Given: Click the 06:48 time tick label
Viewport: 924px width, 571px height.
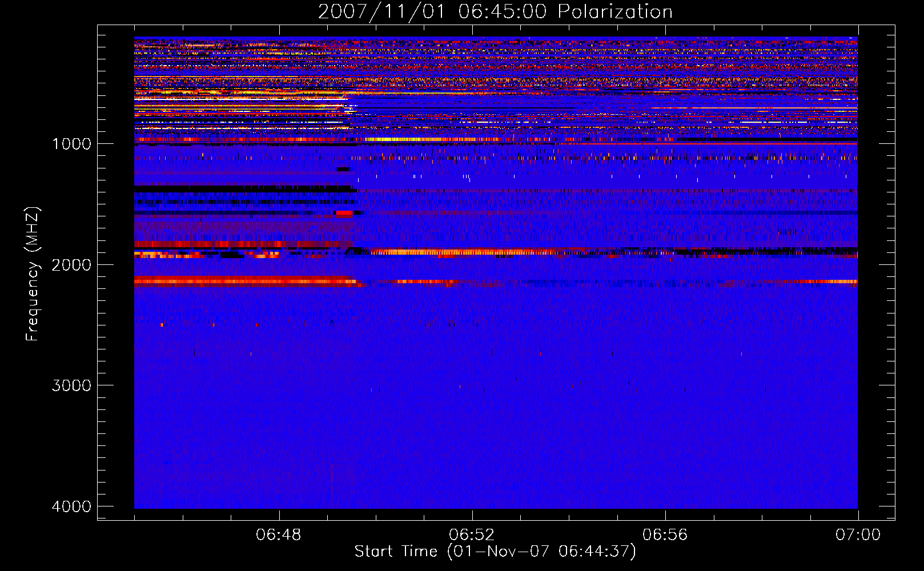Looking at the screenshot, I should 279,535.
